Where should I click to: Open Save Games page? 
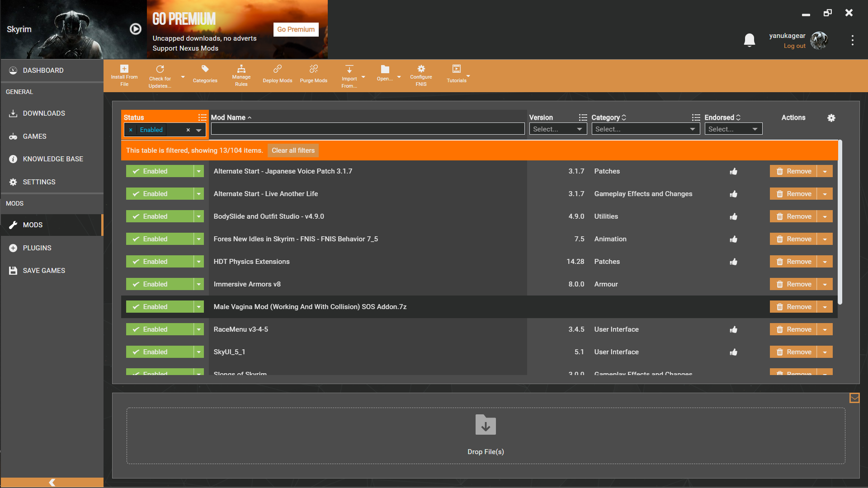point(52,271)
